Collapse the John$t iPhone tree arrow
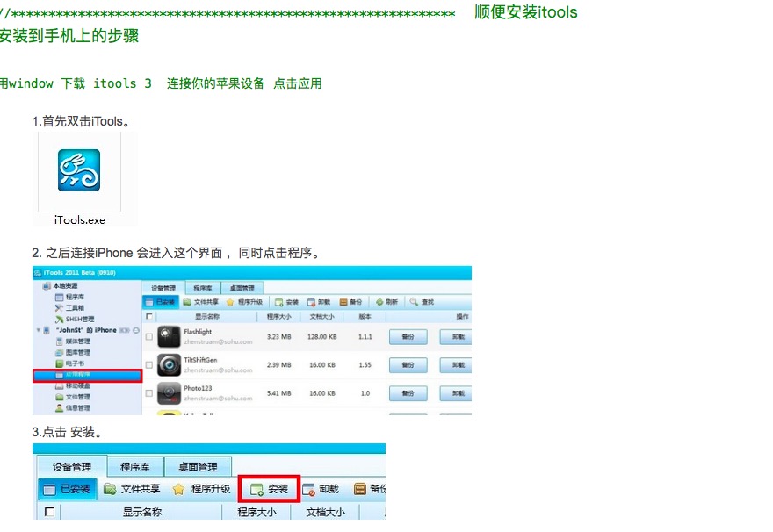 tap(39, 330)
